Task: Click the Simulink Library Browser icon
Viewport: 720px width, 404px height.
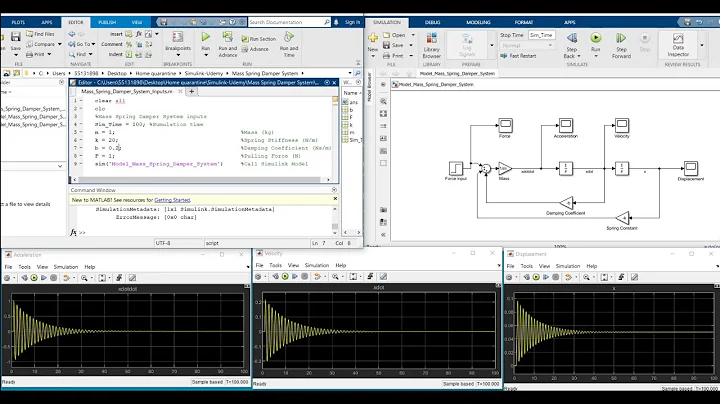Action: tap(432, 38)
